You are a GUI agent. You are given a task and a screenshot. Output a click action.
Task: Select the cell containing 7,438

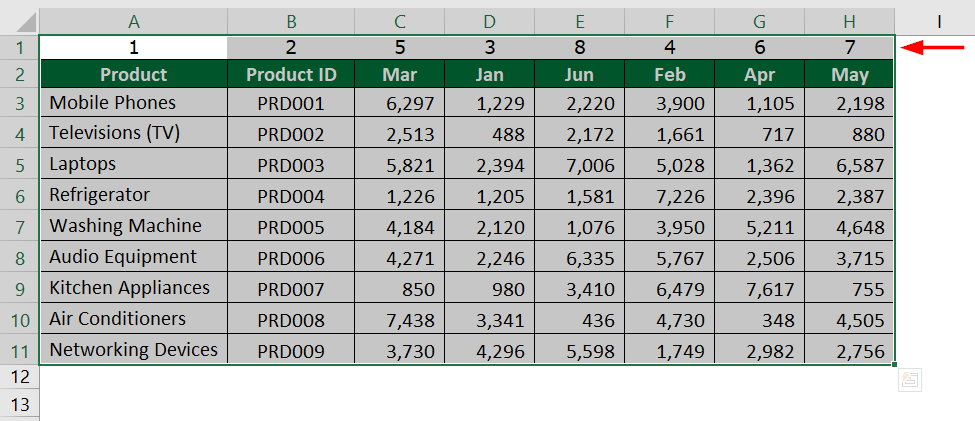[x=399, y=320]
